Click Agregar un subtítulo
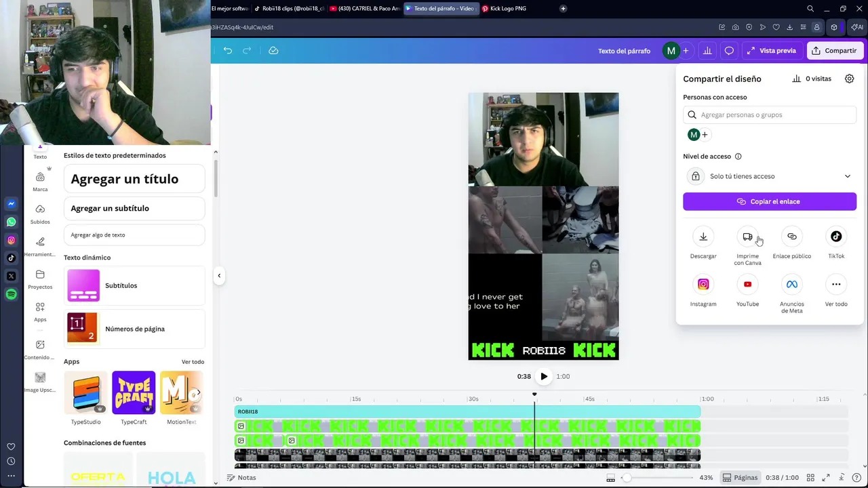The width and height of the screenshot is (868, 488). coord(134,208)
